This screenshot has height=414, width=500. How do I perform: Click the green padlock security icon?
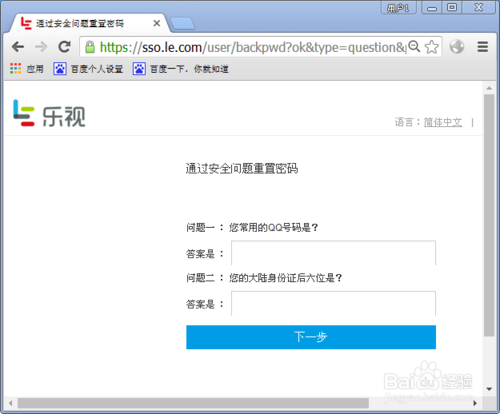coord(90,47)
